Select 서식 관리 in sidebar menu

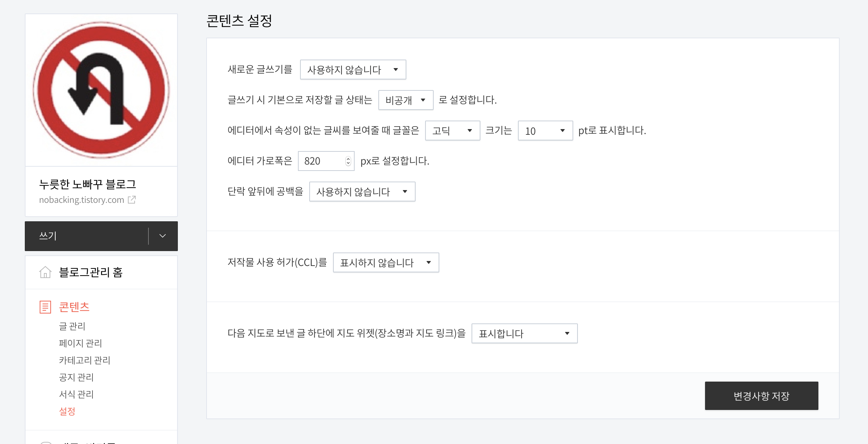coord(76,394)
